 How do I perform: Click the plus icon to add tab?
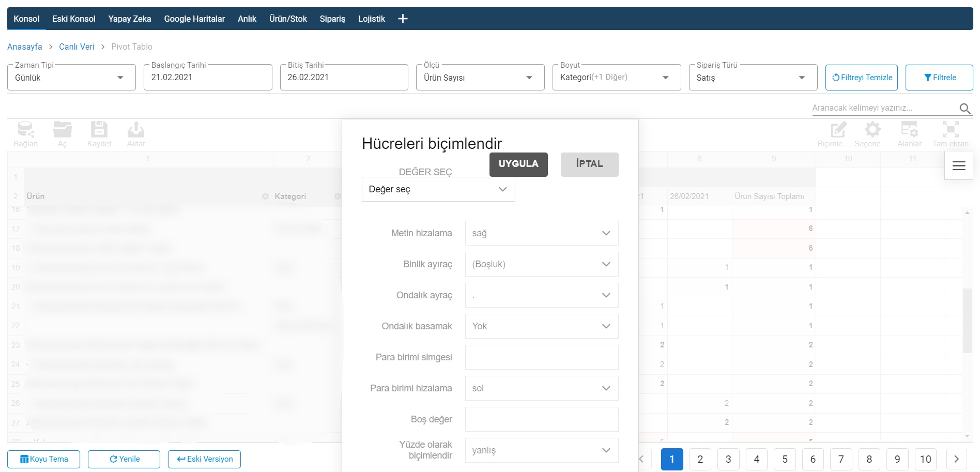pos(403,19)
